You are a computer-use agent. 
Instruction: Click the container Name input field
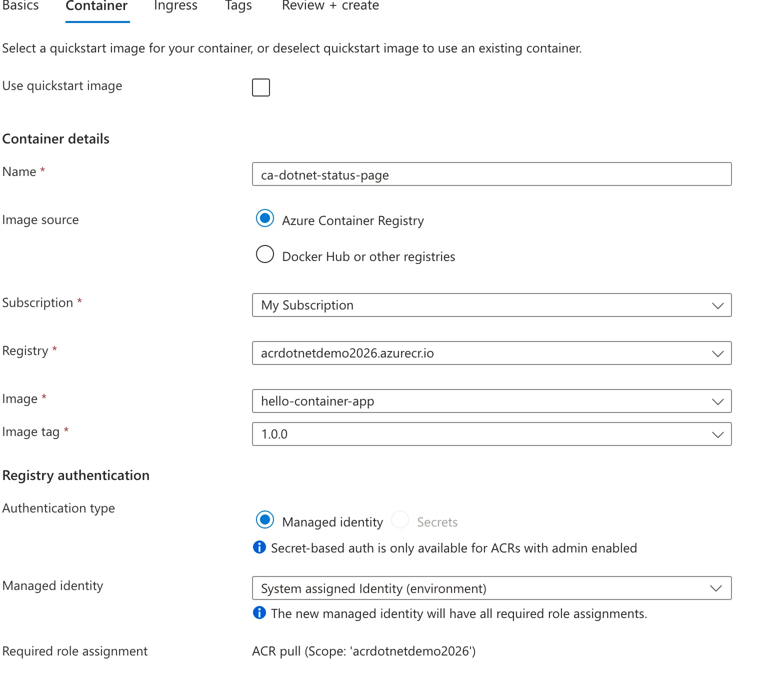click(x=491, y=174)
